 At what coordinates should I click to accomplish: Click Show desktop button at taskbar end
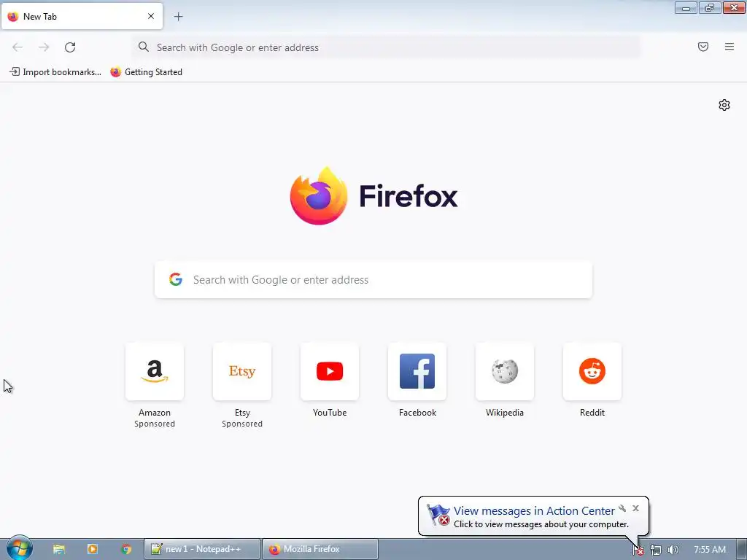coord(742,550)
